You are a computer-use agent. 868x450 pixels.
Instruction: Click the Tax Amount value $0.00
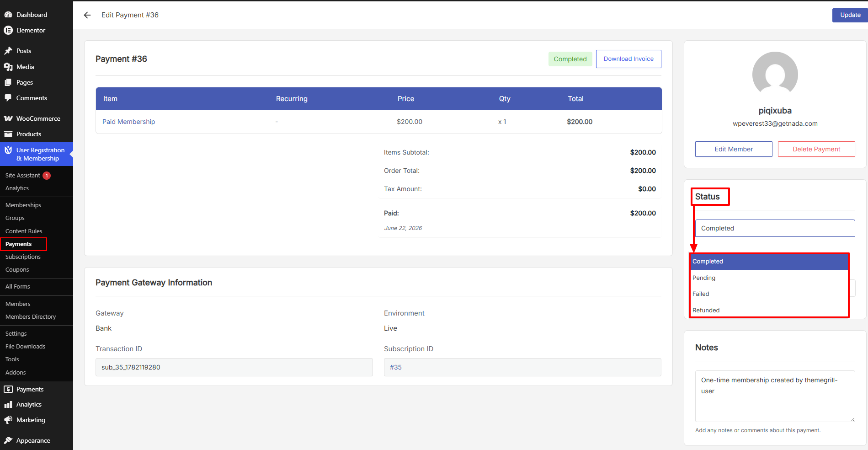pyautogui.click(x=647, y=189)
